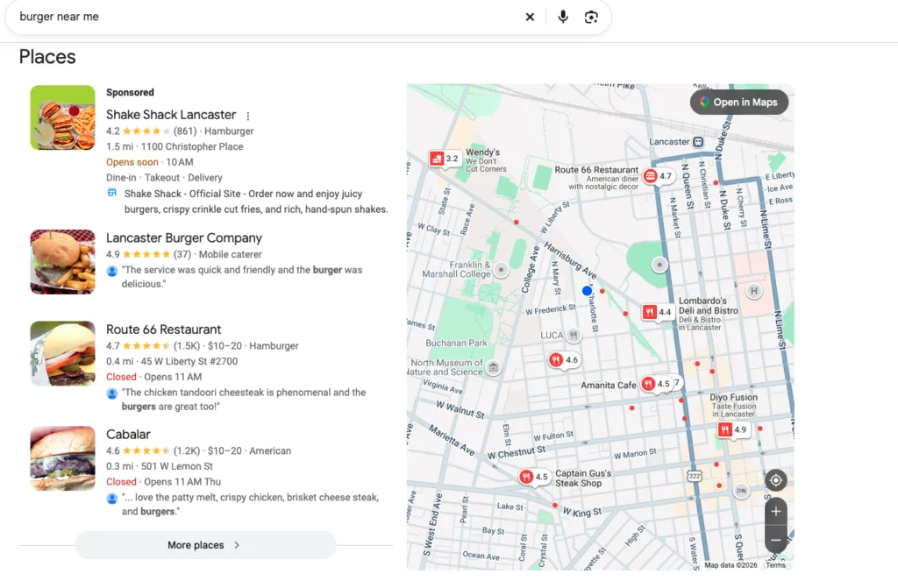Click Open in Maps button
Viewport: 898px width, 588px height.
click(x=739, y=103)
